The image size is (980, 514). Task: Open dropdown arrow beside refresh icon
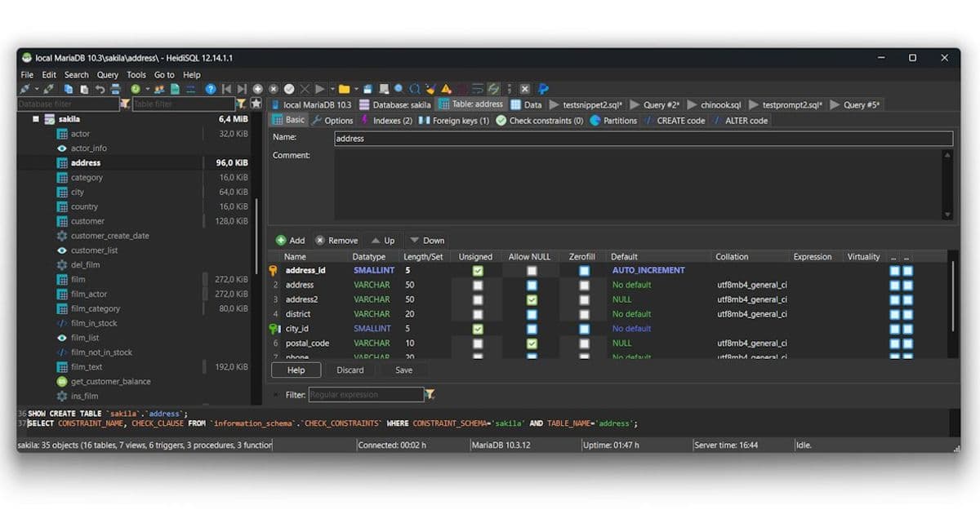tap(148, 89)
